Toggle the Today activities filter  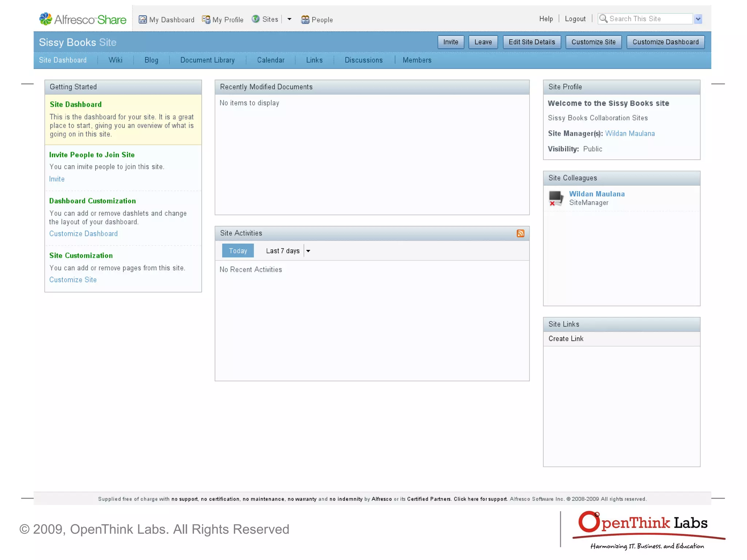pyautogui.click(x=238, y=251)
